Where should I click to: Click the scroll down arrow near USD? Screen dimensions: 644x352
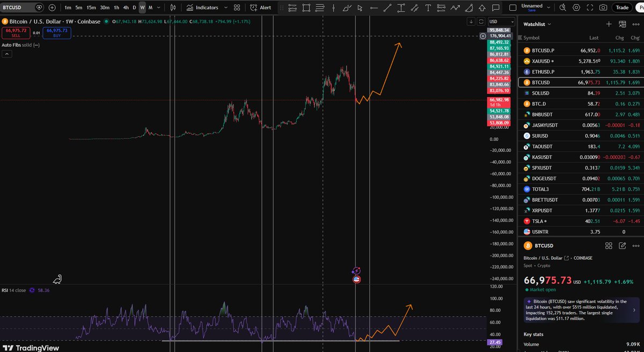tap(471, 21)
